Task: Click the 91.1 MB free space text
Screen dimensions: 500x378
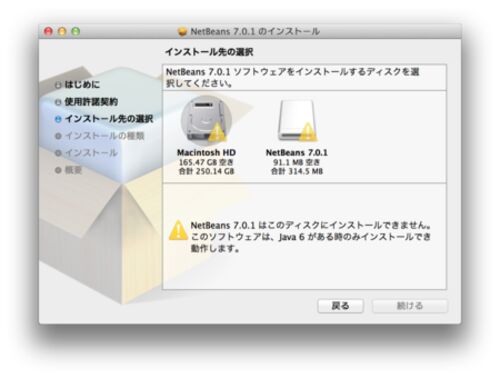Action: (296, 162)
